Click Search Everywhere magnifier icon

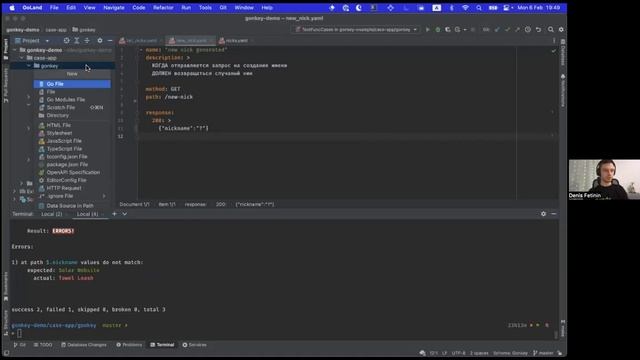[551, 29]
